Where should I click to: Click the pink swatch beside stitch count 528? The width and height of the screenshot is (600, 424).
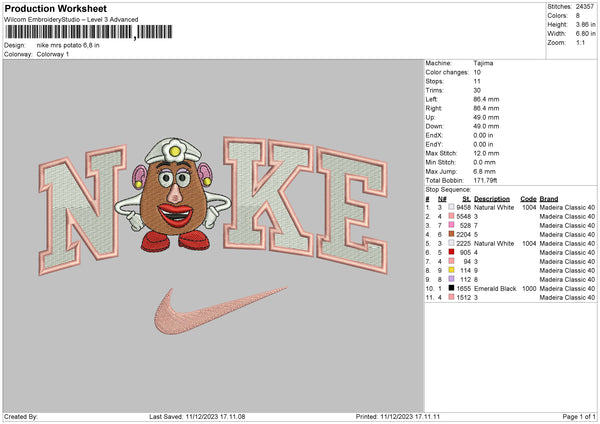[x=452, y=225]
